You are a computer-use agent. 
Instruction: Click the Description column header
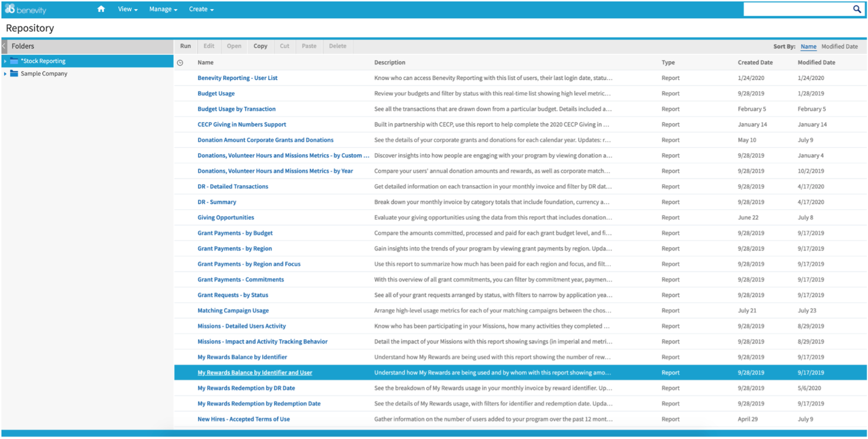click(389, 63)
